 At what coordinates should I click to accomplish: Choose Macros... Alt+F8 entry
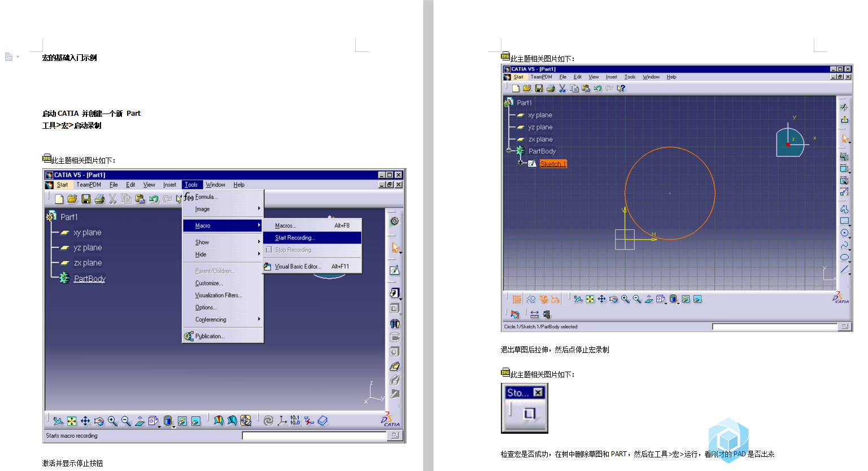coord(312,225)
